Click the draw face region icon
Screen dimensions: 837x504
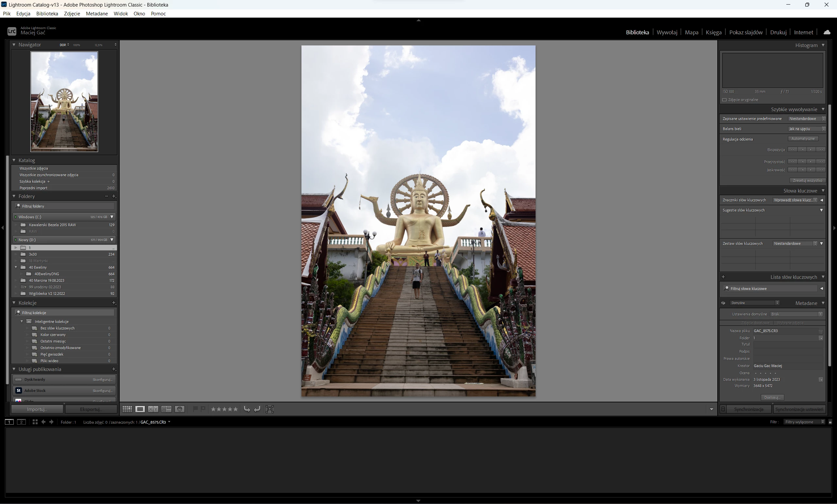(270, 409)
